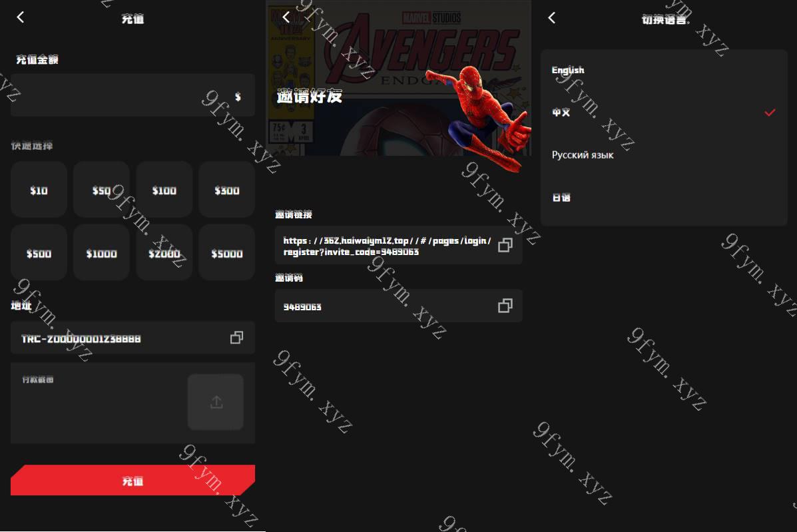Select Русский язык language option
The image size is (797, 532).
pyautogui.click(x=664, y=155)
